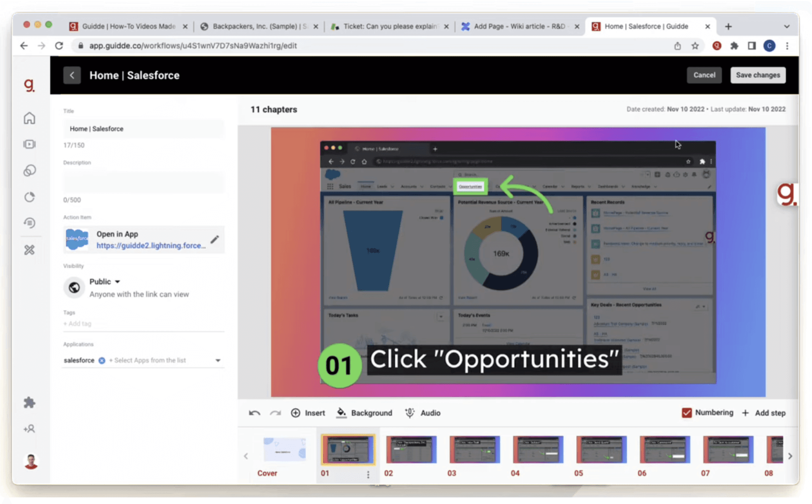Open the Insert menu
This screenshot has height=504, width=812.
308,413
